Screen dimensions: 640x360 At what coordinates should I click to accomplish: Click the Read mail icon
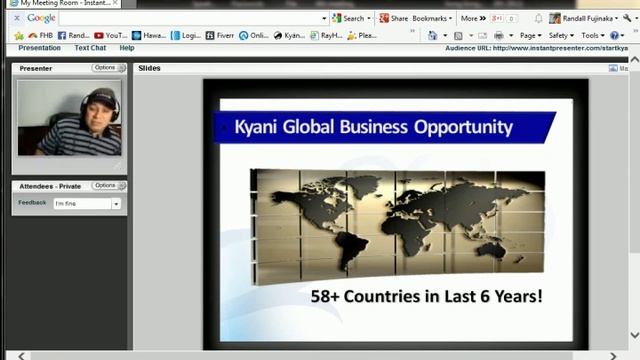pyautogui.click(x=482, y=36)
